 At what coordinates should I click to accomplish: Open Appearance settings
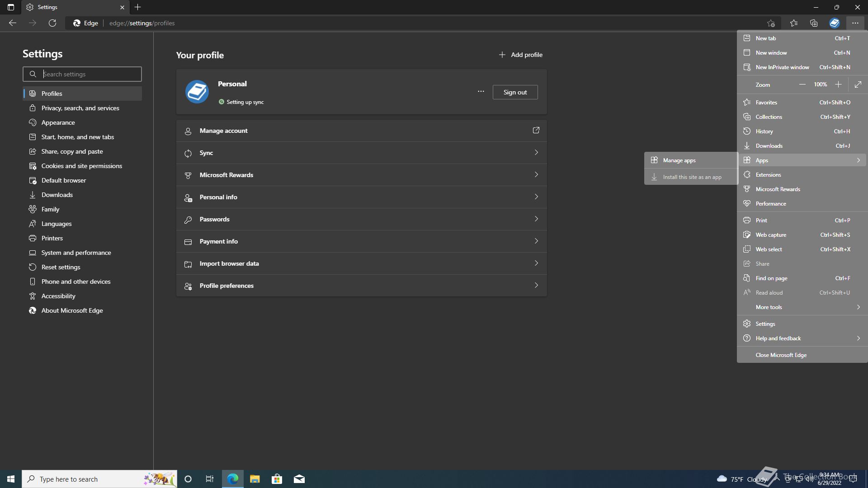pos(82,122)
